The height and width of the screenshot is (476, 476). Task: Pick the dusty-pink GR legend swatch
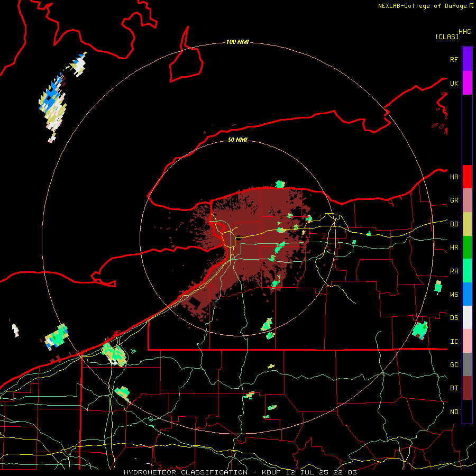coord(467,200)
